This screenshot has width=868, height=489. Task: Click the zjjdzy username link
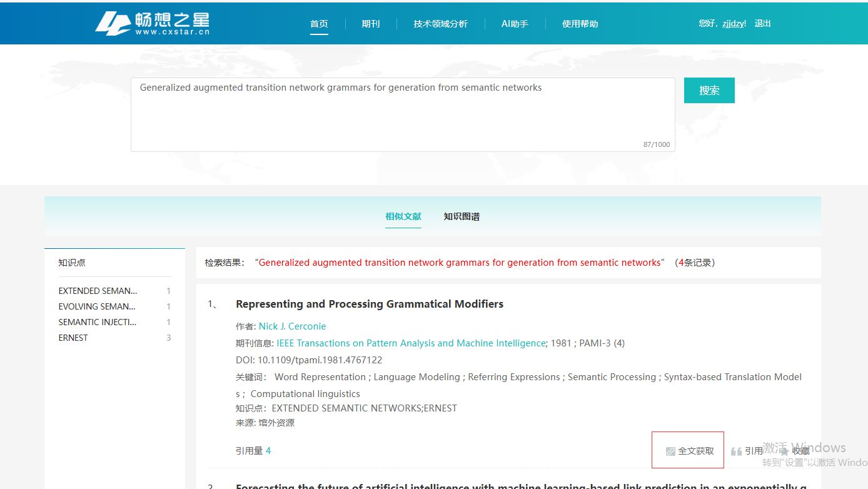[733, 24]
